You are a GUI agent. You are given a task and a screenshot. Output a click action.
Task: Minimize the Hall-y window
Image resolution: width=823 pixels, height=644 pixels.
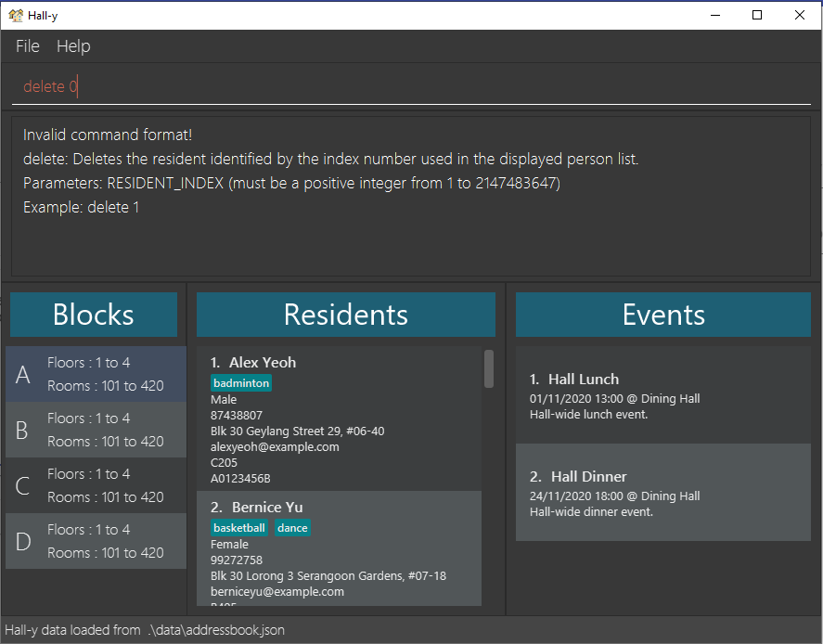point(714,15)
